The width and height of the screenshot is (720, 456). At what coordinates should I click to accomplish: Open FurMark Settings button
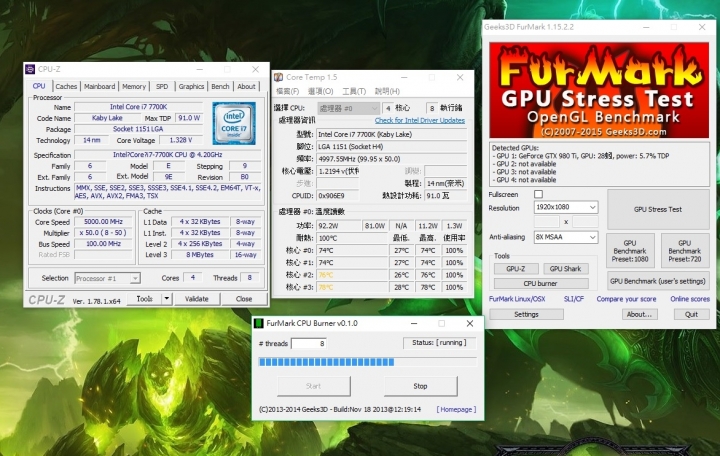526,314
